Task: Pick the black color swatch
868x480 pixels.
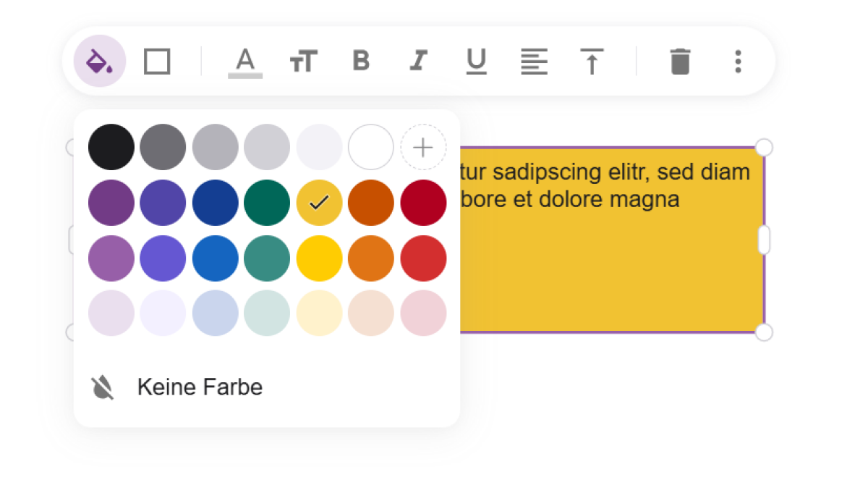Action: 111,147
